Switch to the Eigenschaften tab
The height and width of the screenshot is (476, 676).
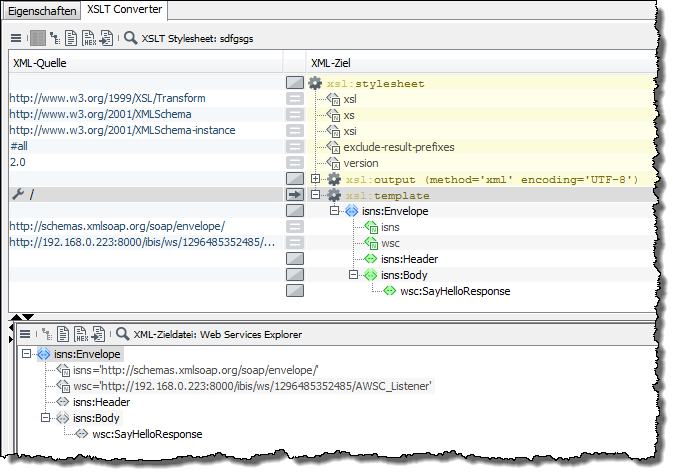point(40,11)
